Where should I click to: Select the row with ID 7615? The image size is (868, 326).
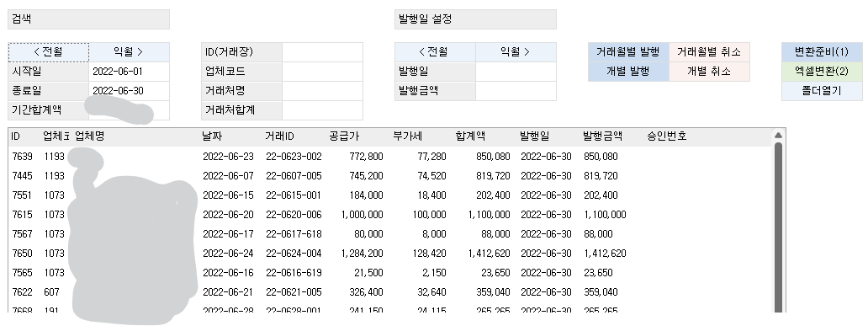pyautogui.click(x=390, y=215)
